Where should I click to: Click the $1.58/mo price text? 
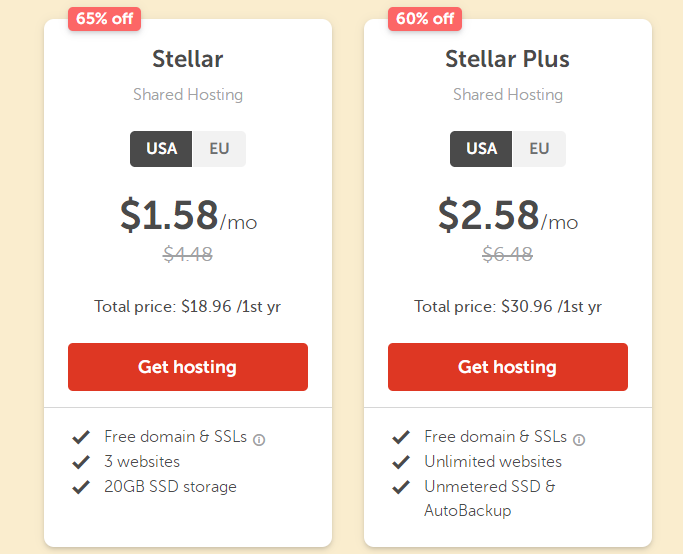(x=189, y=215)
